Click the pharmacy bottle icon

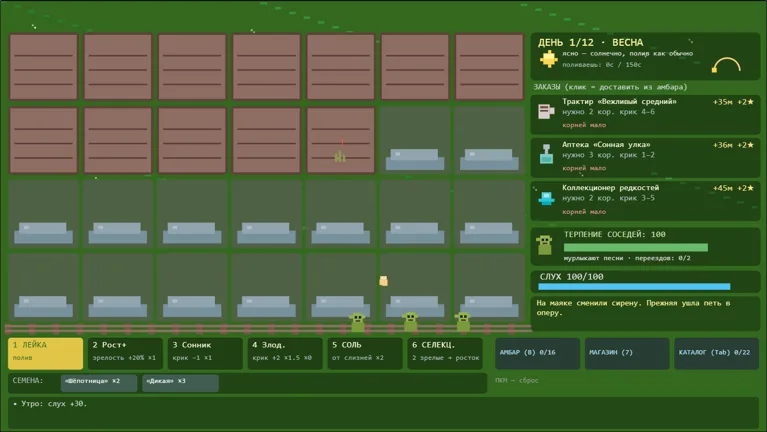546,154
